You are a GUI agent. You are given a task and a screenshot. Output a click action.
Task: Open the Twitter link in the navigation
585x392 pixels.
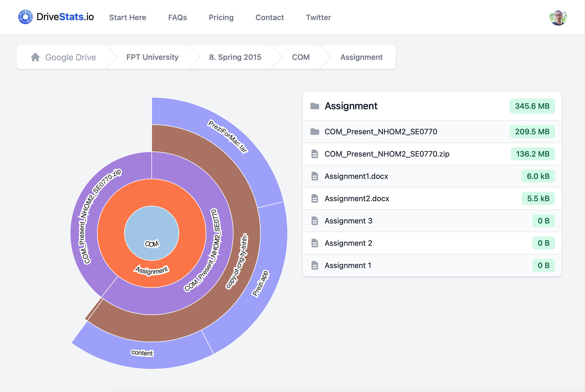pyautogui.click(x=318, y=17)
